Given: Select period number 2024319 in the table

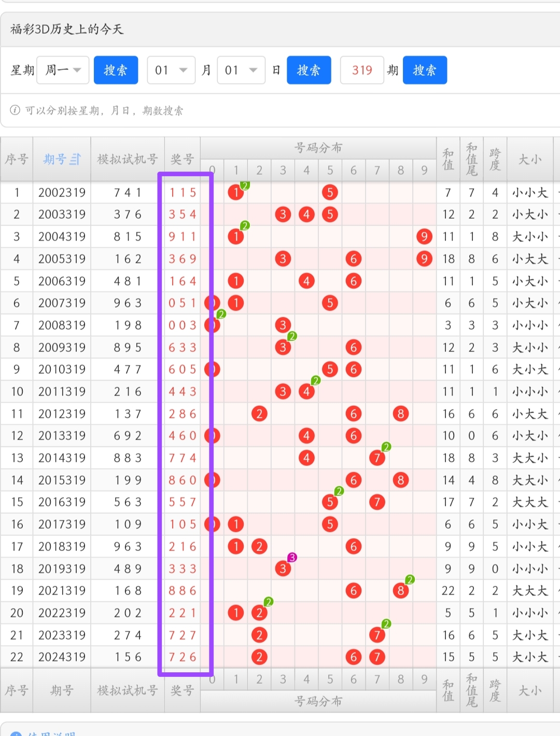Looking at the screenshot, I should (x=62, y=657).
